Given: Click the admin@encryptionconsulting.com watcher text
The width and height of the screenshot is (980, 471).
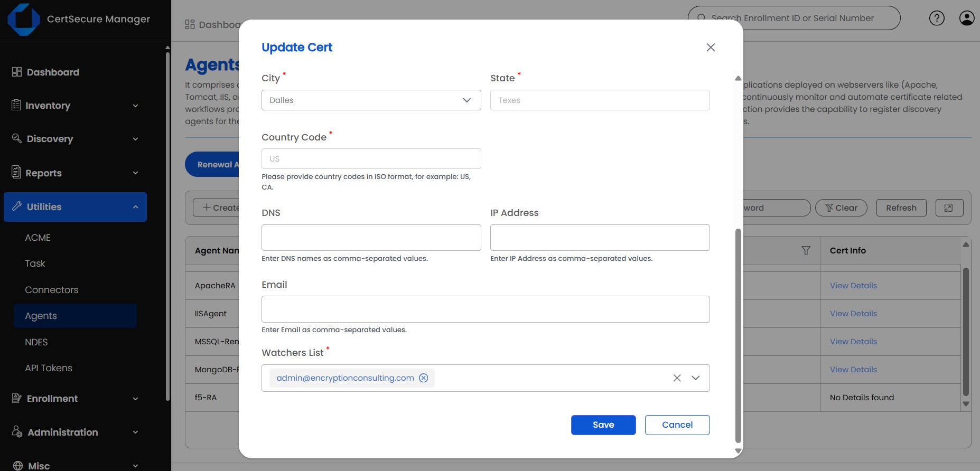Looking at the screenshot, I should [345, 378].
